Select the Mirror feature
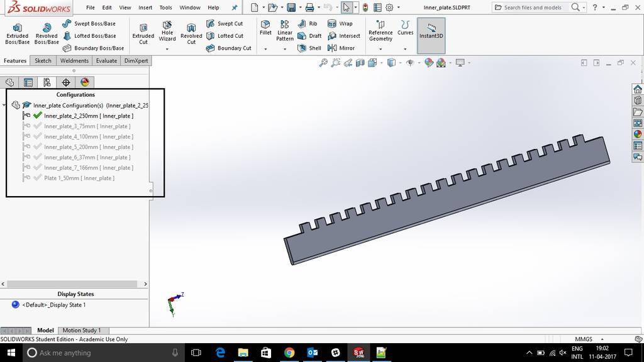Viewport: 644px width, 362px height. [x=341, y=48]
